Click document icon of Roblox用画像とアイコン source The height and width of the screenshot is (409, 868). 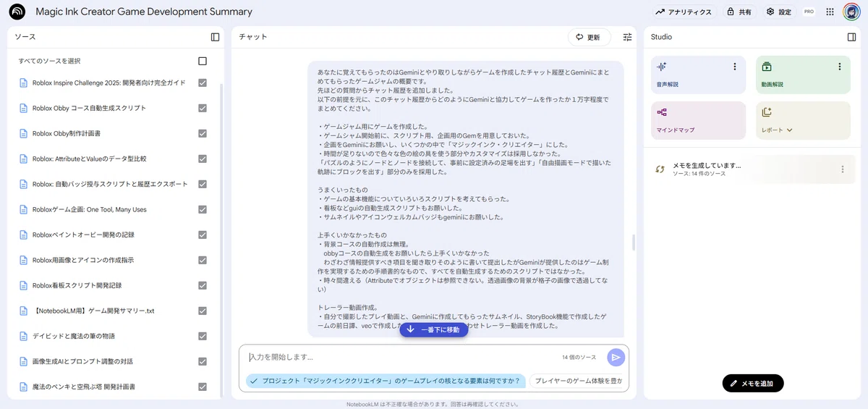coord(23,260)
